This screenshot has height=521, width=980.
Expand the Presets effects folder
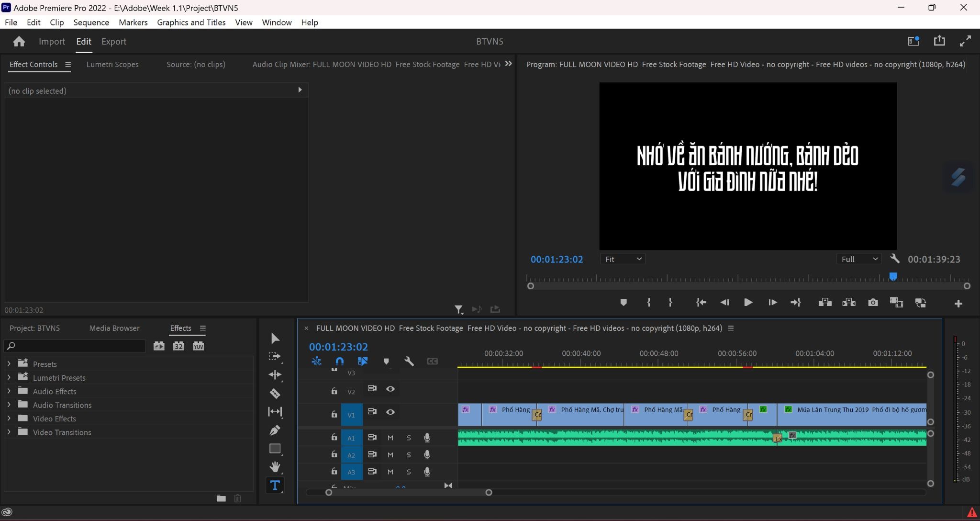pyautogui.click(x=9, y=364)
